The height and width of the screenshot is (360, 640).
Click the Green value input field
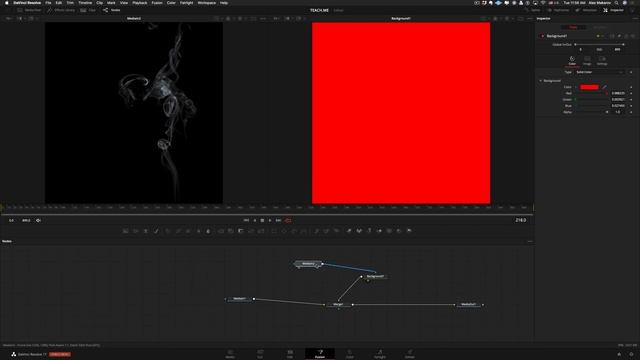point(618,100)
